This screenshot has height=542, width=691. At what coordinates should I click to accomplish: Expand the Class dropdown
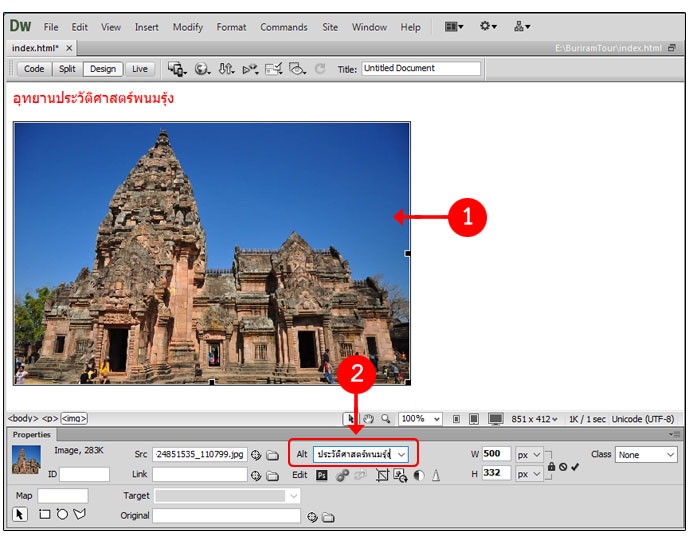pyautogui.click(x=670, y=455)
